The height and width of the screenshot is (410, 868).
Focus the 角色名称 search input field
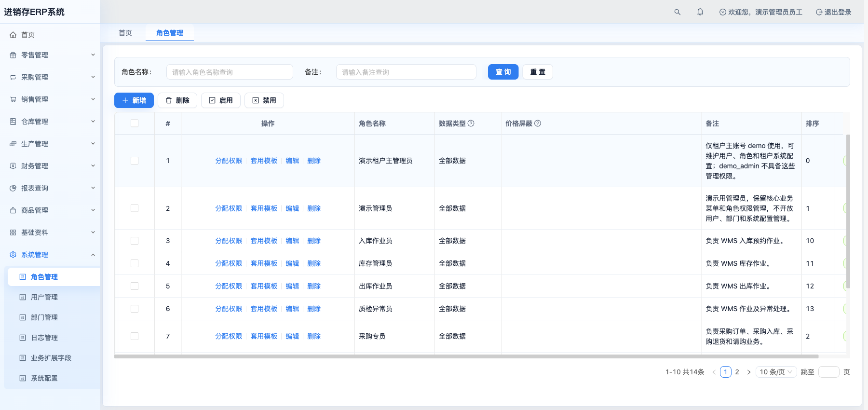[x=230, y=72]
